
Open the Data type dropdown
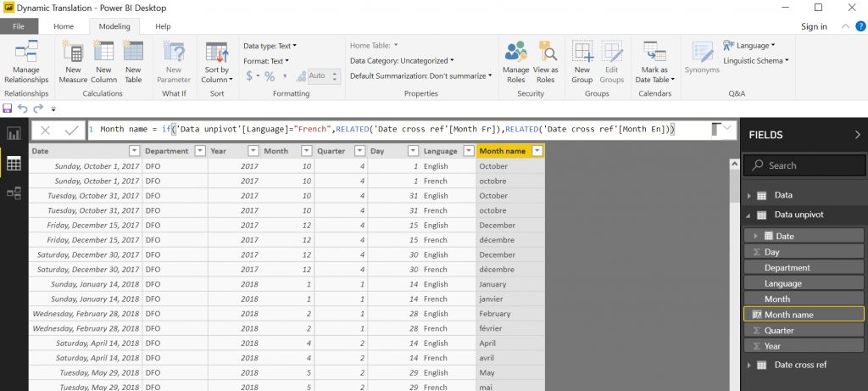[270, 46]
